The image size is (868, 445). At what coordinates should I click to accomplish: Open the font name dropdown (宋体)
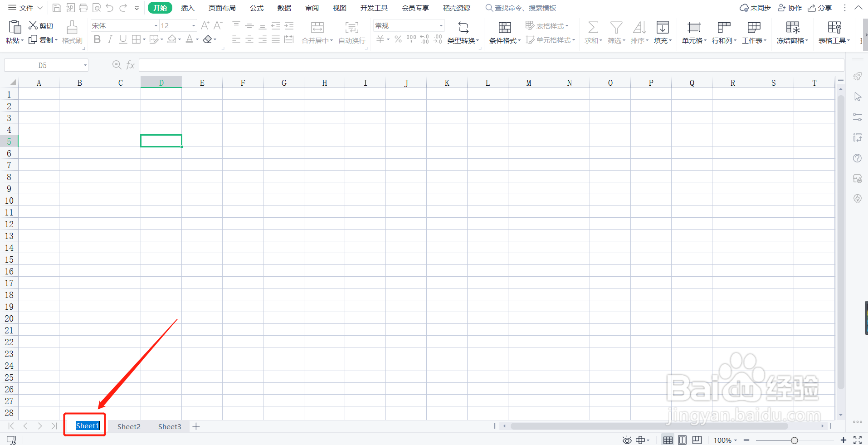pos(156,25)
